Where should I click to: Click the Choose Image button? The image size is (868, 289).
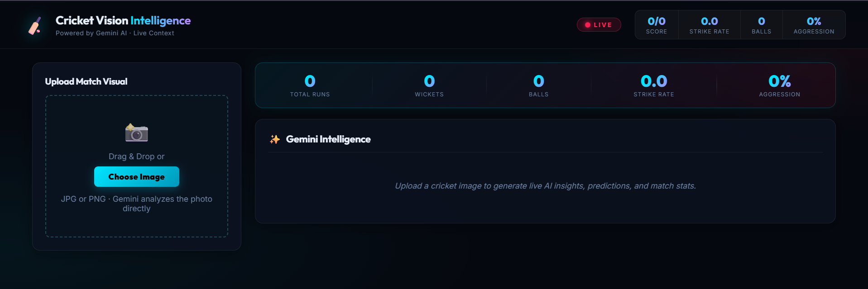pyautogui.click(x=137, y=176)
